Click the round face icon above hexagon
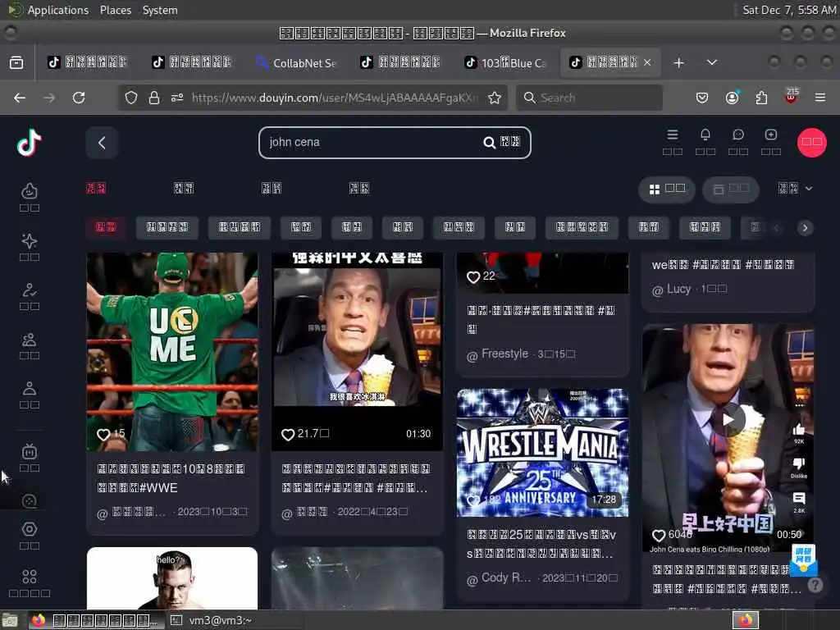The width and height of the screenshot is (840, 630). pyautogui.click(x=30, y=501)
